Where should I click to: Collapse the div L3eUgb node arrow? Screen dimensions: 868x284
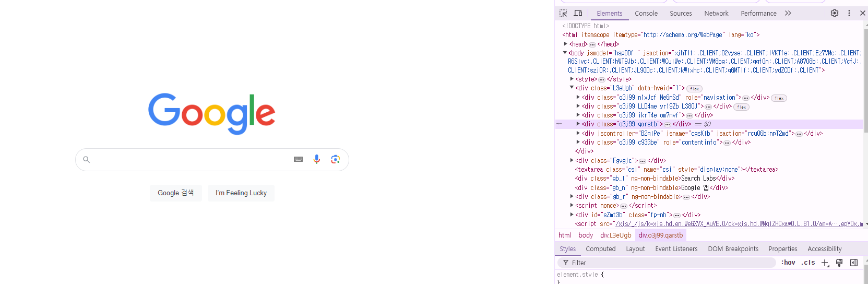tap(572, 88)
